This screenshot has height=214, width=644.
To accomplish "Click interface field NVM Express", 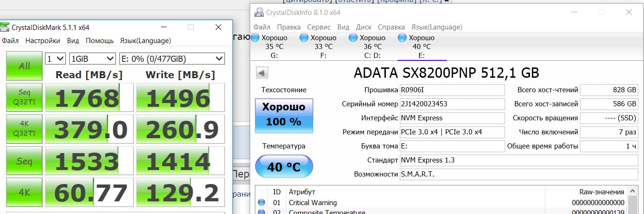I will [452, 118].
